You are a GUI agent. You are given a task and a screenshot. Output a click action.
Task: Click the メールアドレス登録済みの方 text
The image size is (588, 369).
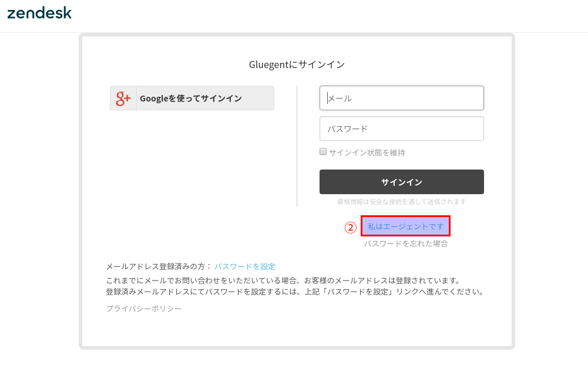159,266
